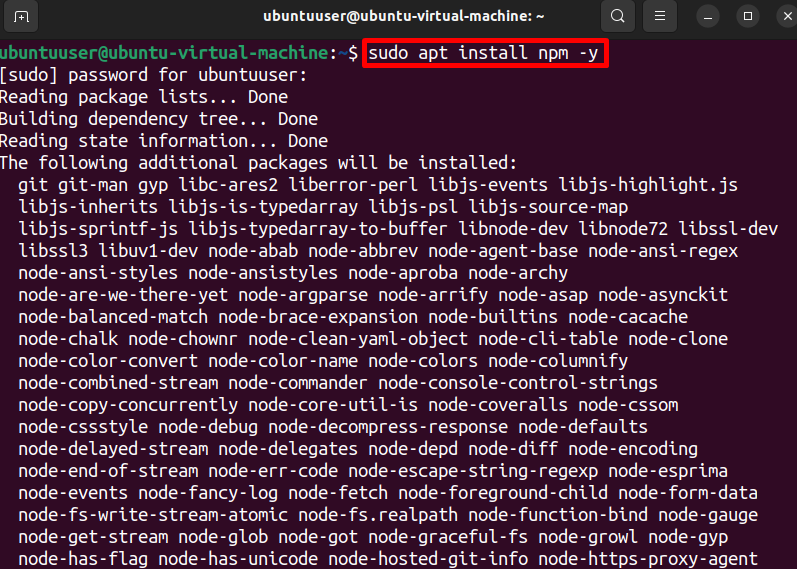The image size is (797, 569).
Task: Click the libjs-is-typedarray package name
Action: pos(263,207)
